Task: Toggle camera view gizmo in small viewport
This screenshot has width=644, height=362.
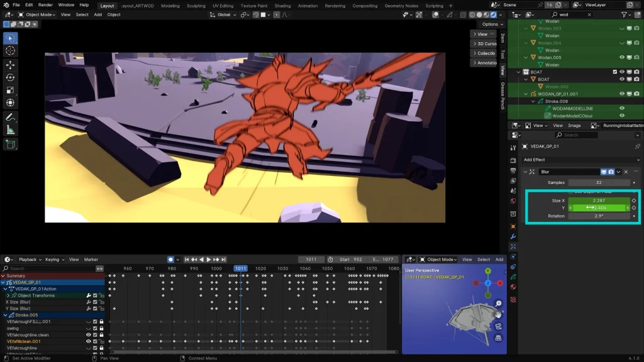Action: [498, 327]
